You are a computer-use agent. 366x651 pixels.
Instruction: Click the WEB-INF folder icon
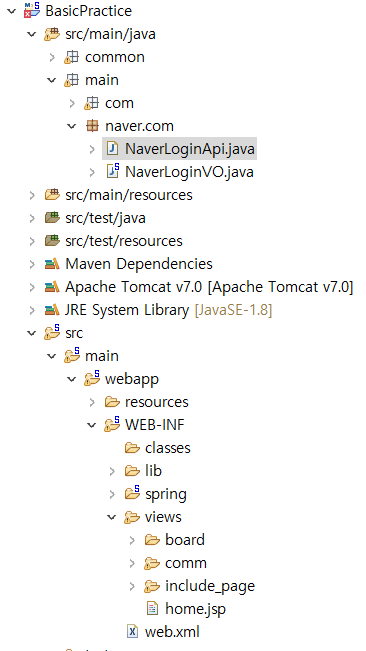click(x=112, y=424)
